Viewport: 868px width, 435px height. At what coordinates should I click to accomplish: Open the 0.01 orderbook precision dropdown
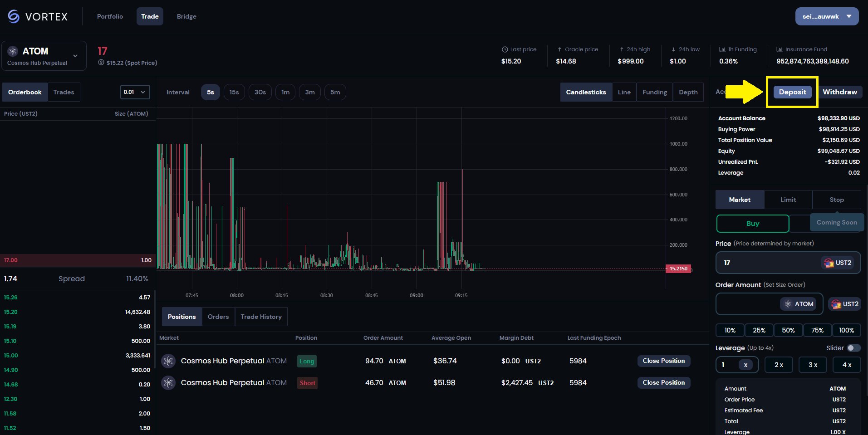[x=134, y=92]
